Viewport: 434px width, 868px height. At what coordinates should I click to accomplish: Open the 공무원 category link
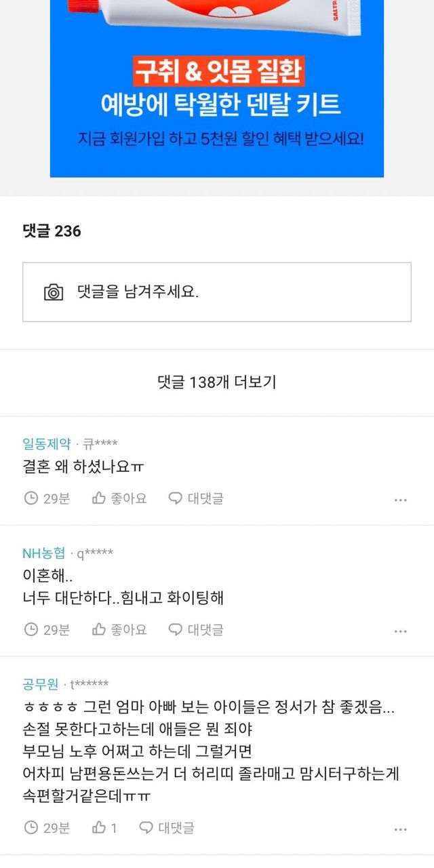(x=41, y=684)
